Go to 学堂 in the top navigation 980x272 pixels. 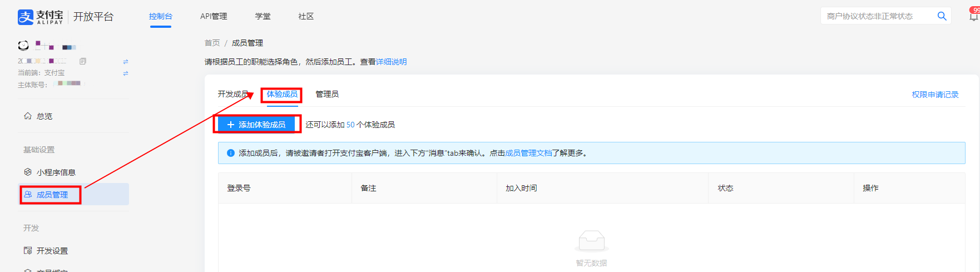coord(263,16)
